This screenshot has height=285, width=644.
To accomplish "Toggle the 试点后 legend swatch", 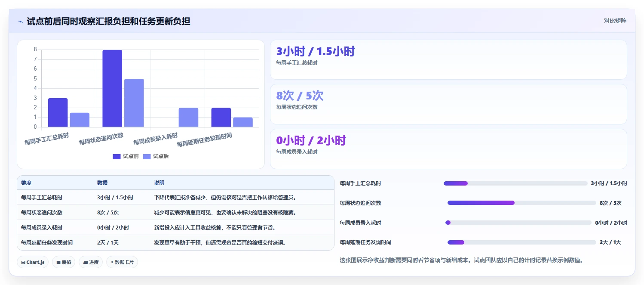I will 147,156.
